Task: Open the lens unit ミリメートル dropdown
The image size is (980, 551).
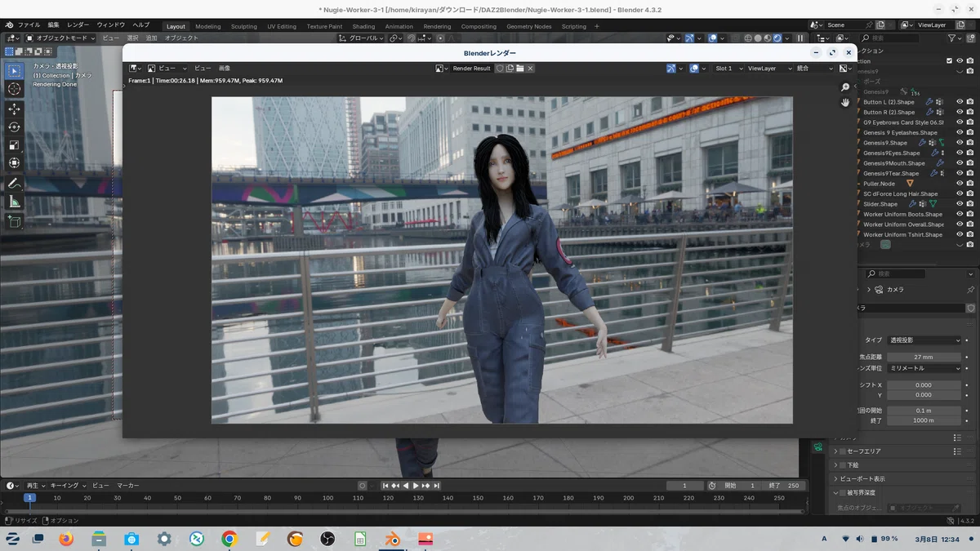Action: 924,368
